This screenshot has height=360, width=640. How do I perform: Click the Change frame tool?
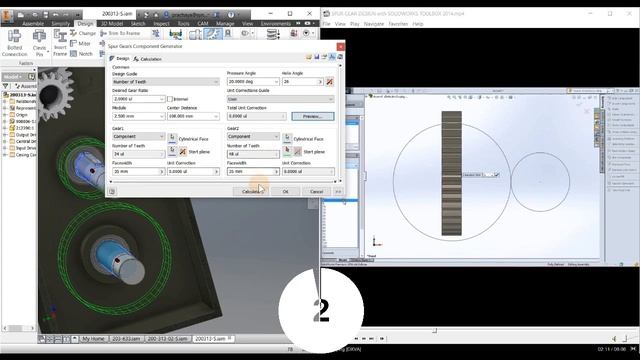tap(83, 33)
